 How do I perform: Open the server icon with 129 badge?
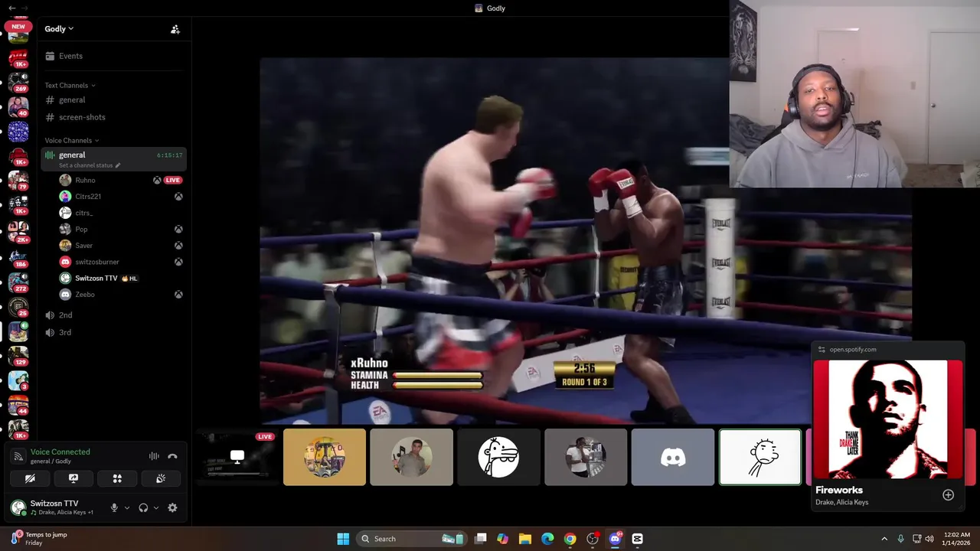18,356
